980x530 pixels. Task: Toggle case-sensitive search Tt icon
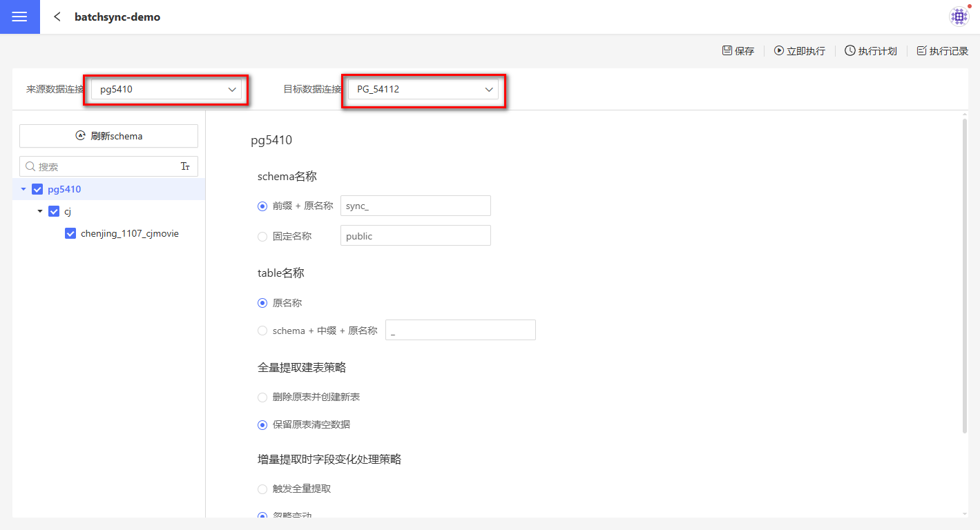[185, 166]
